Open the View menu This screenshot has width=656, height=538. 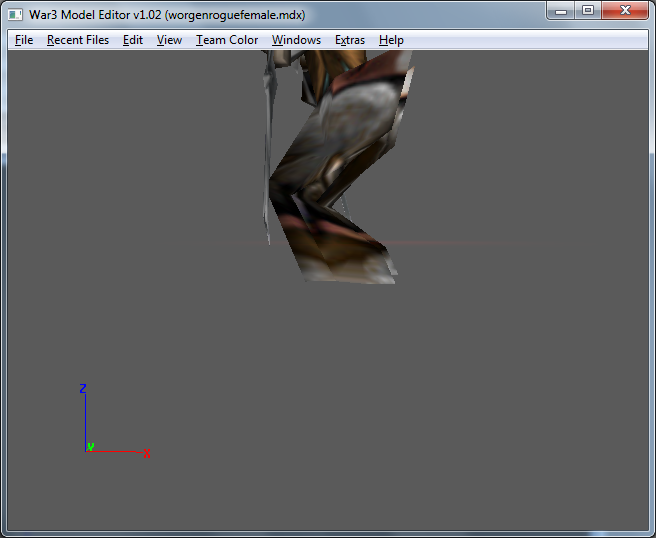tap(169, 40)
